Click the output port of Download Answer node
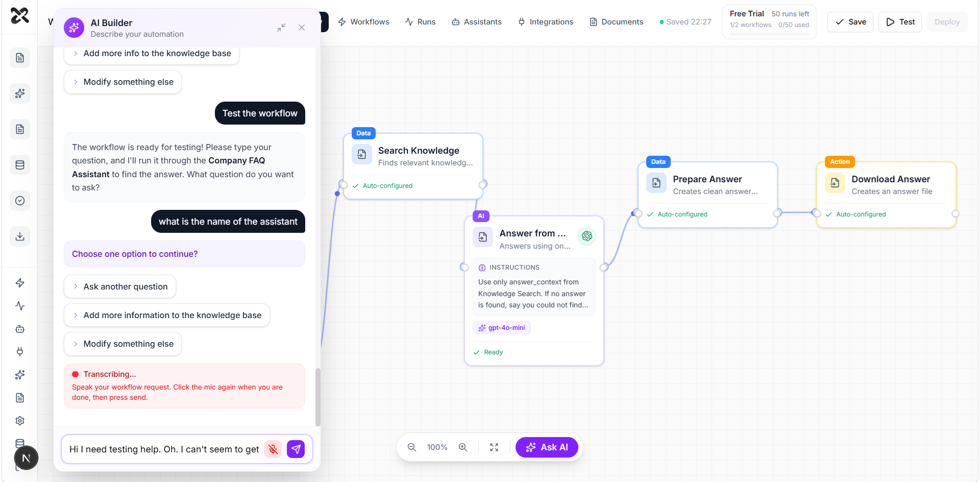The width and height of the screenshot is (980, 482). [x=955, y=213]
